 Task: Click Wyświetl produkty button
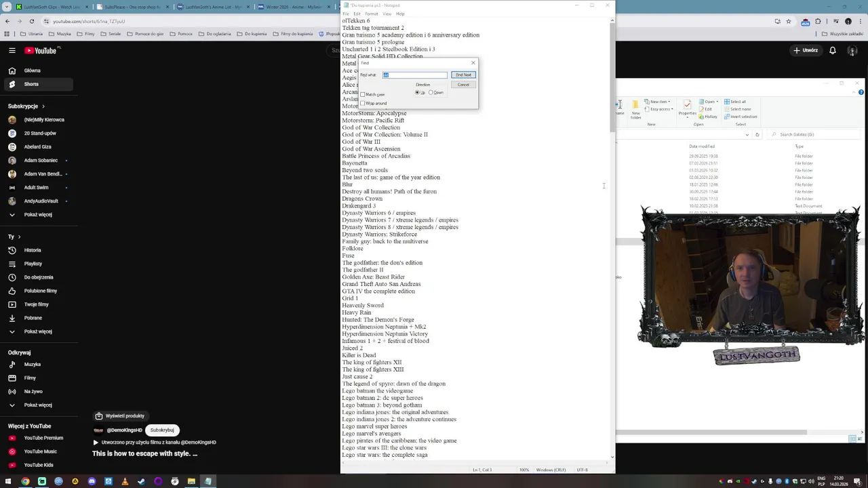[120, 416]
